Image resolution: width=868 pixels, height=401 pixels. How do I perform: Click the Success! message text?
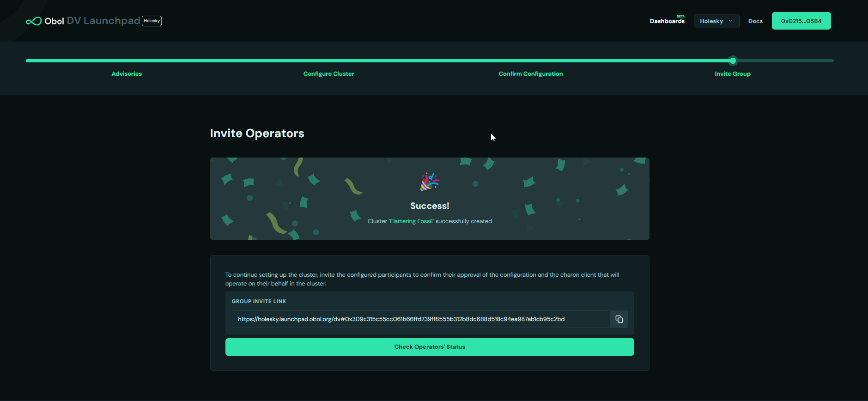[x=430, y=206]
